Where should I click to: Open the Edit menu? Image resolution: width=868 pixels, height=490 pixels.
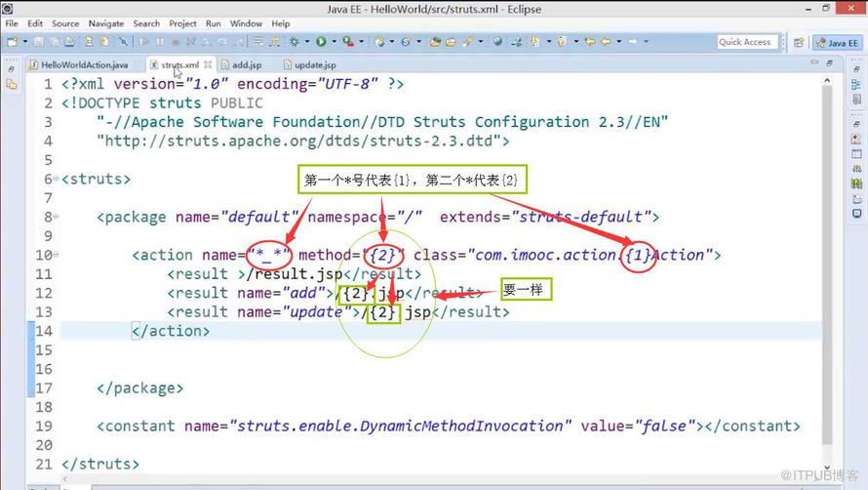click(x=35, y=23)
